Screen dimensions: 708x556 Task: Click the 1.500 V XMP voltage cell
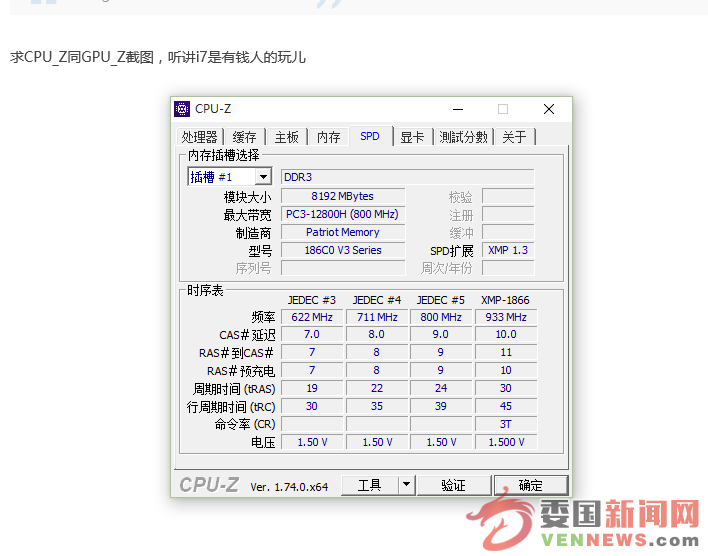(x=506, y=442)
